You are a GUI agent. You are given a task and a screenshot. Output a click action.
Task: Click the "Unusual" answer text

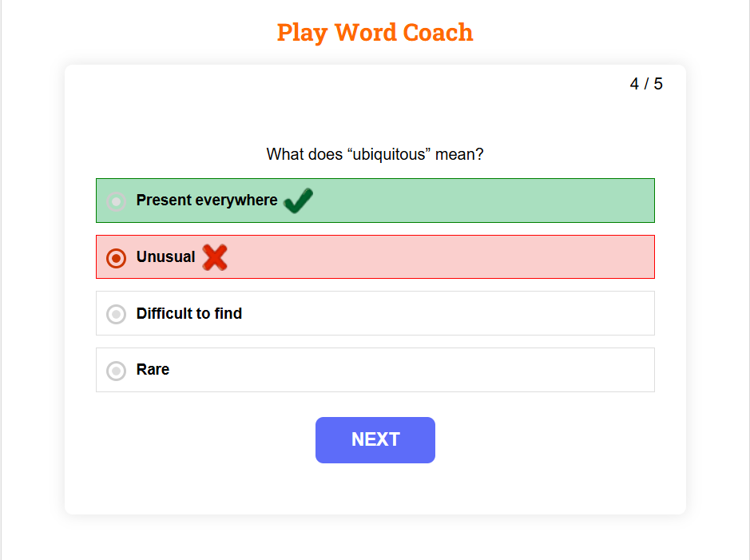click(x=165, y=257)
